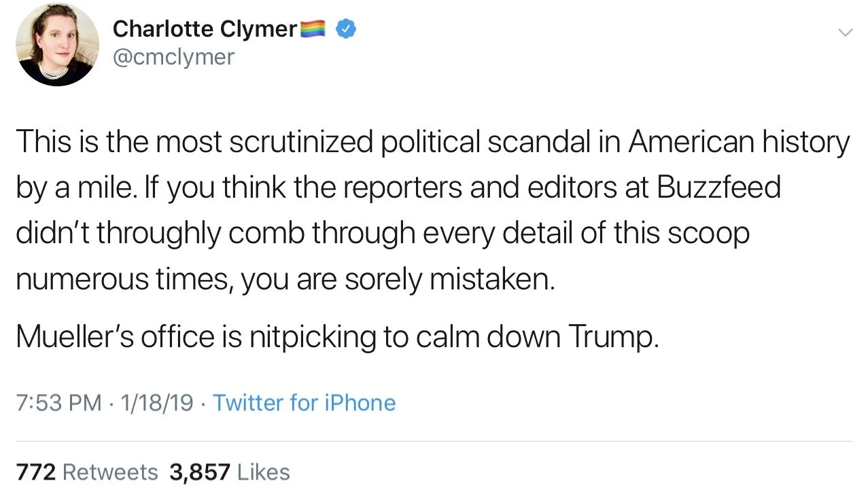Screen dimensions: 868x500
Task: Click the word Buzzfeed in the tweet
Action: point(718,187)
